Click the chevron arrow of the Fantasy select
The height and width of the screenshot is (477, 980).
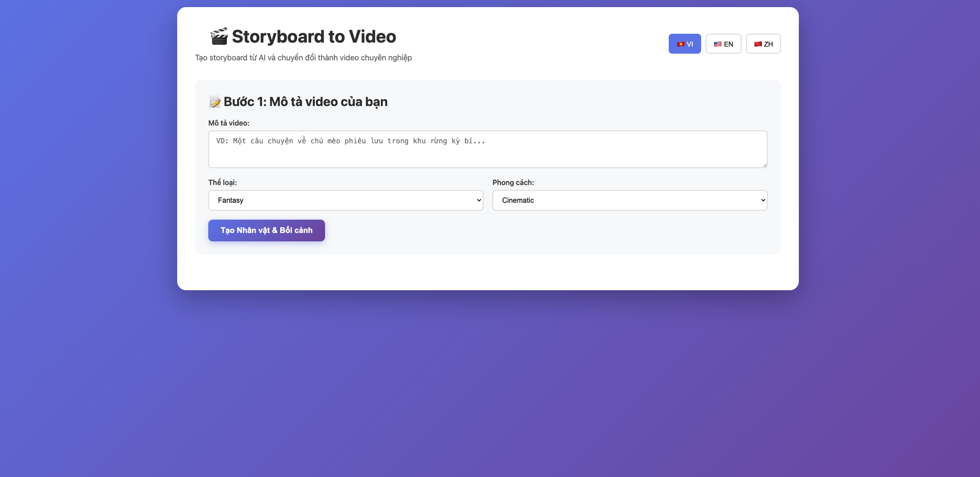pos(479,201)
